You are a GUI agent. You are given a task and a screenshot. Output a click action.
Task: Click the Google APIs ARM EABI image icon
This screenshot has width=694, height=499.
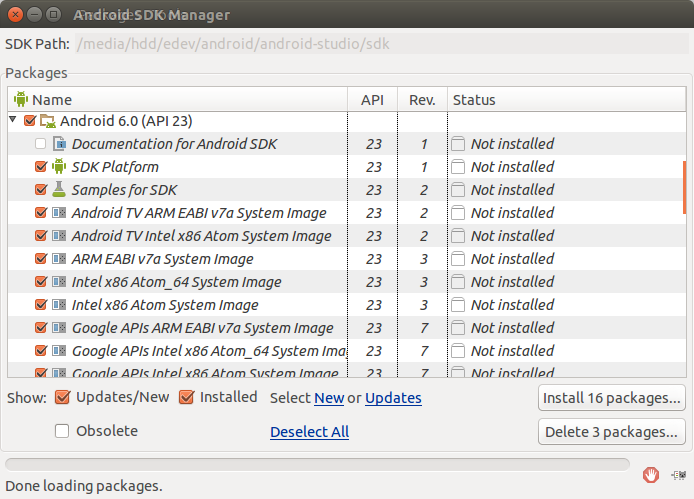[x=59, y=328]
